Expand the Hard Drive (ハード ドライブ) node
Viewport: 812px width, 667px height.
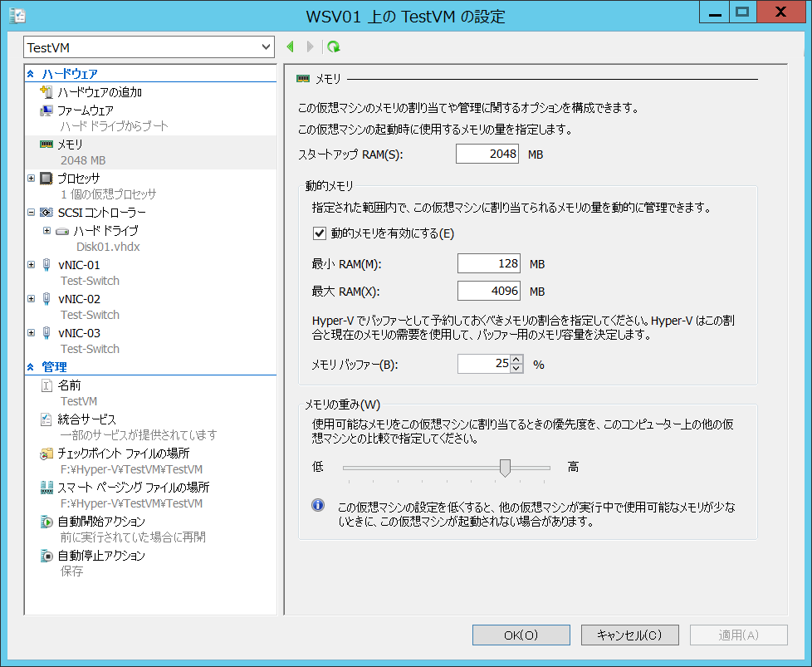coord(46,231)
